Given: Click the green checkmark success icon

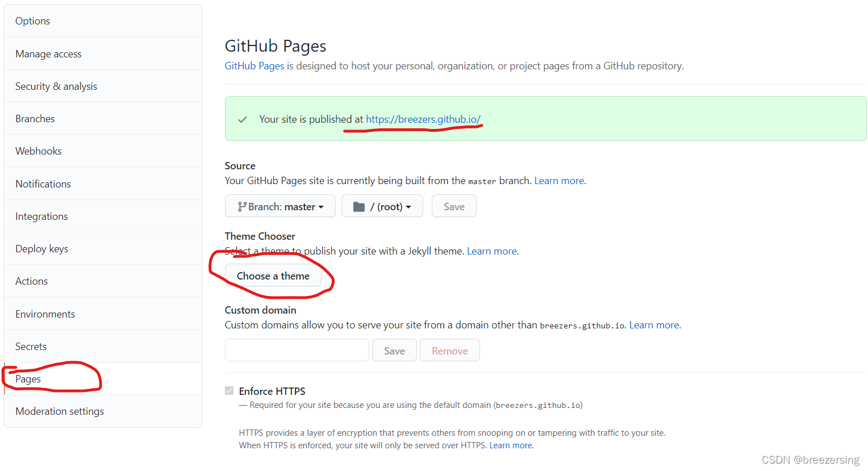Looking at the screenshot, I should coord(243,119).
